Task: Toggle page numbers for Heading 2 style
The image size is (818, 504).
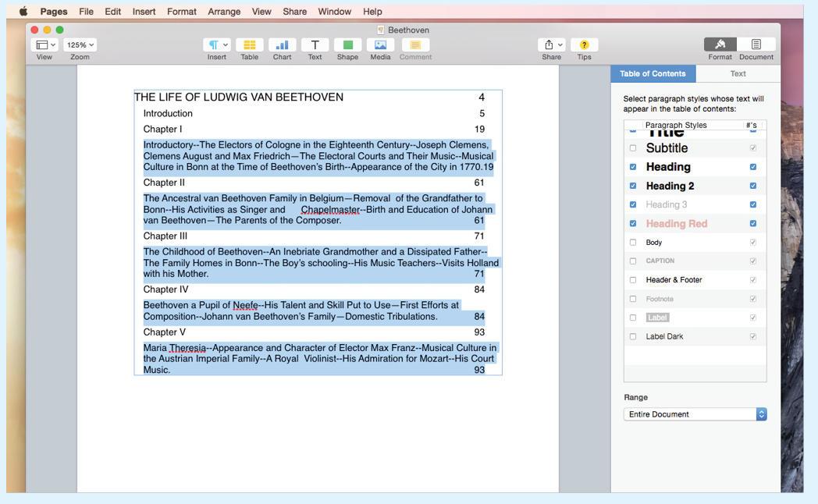Action: pos(752,186)
